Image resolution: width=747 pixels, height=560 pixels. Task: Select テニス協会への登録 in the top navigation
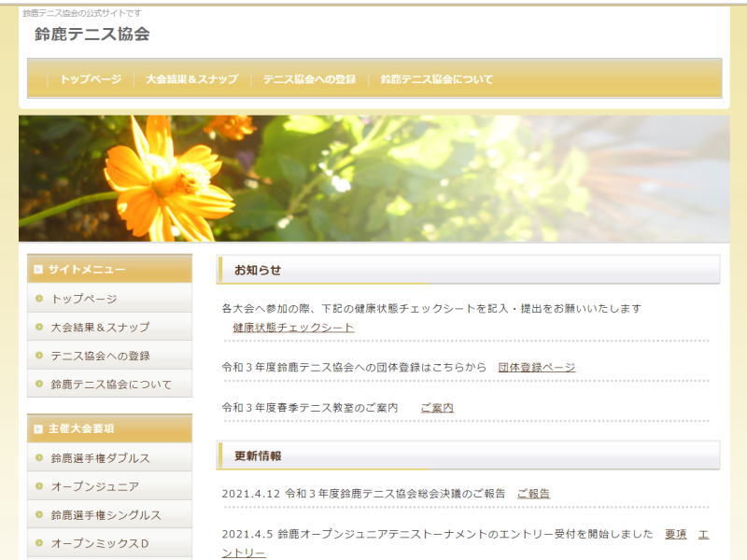(309, 79)
